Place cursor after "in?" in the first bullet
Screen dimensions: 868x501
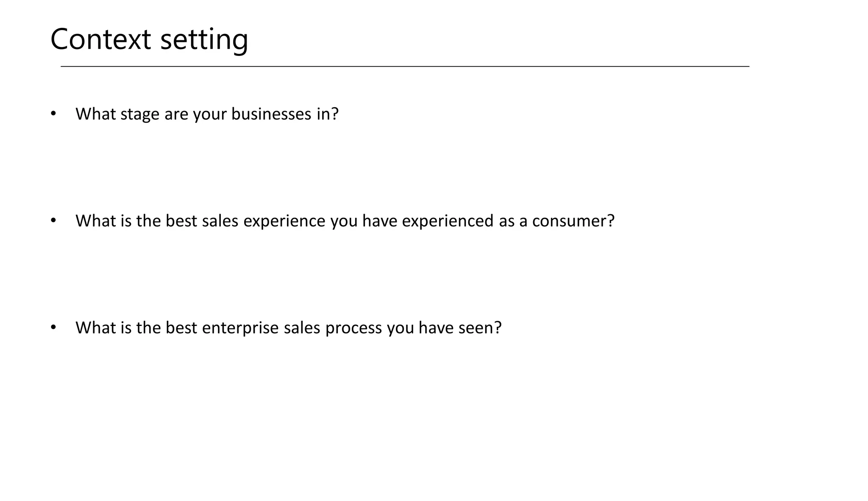tap(339, 114)
